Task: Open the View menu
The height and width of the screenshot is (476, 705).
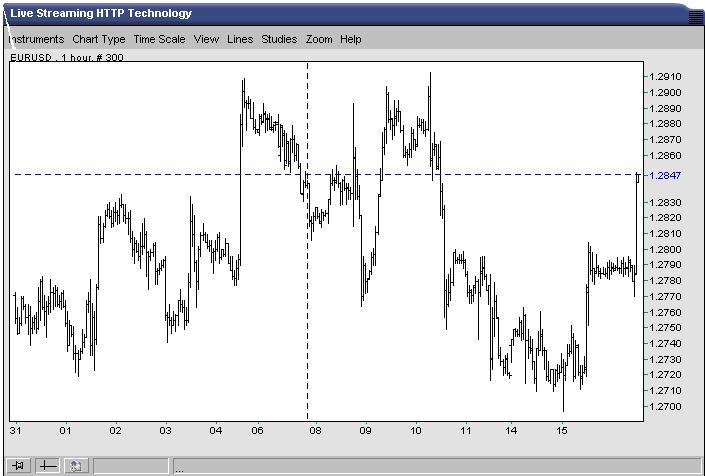Action: click(206, 40)
